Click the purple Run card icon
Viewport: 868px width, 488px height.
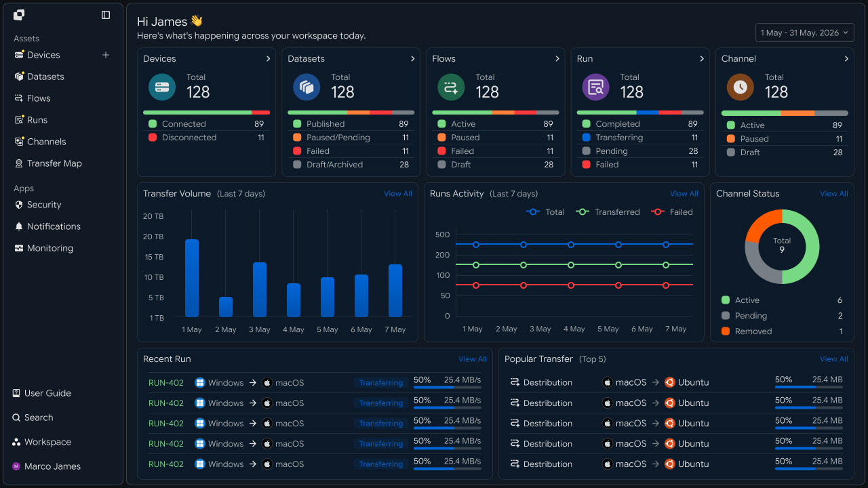(596, 87)
